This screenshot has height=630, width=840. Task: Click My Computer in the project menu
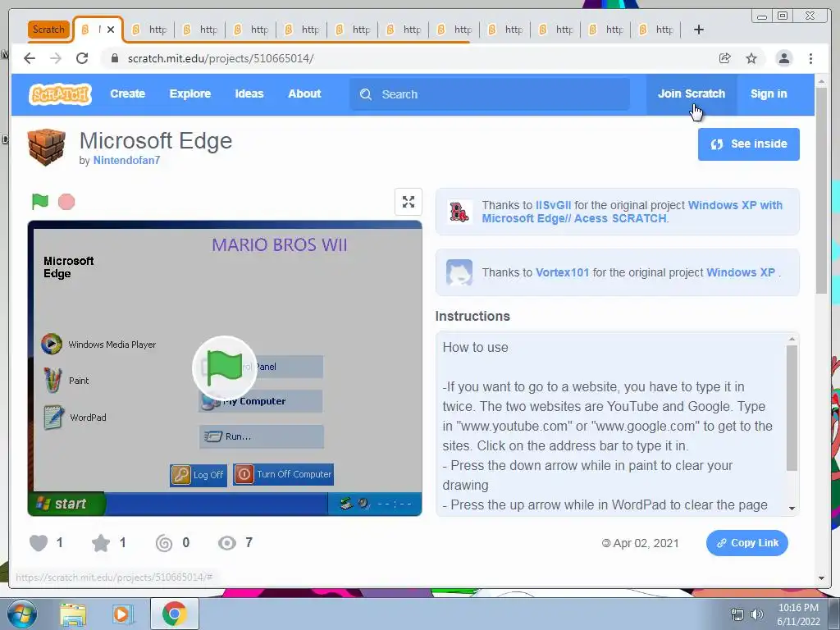coord(262,401)
